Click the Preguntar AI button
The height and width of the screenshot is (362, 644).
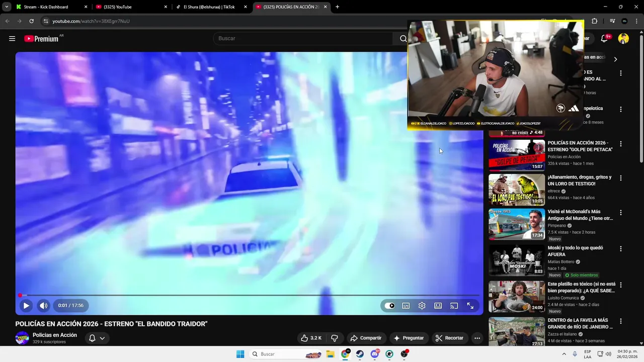[x=409, y=338]
